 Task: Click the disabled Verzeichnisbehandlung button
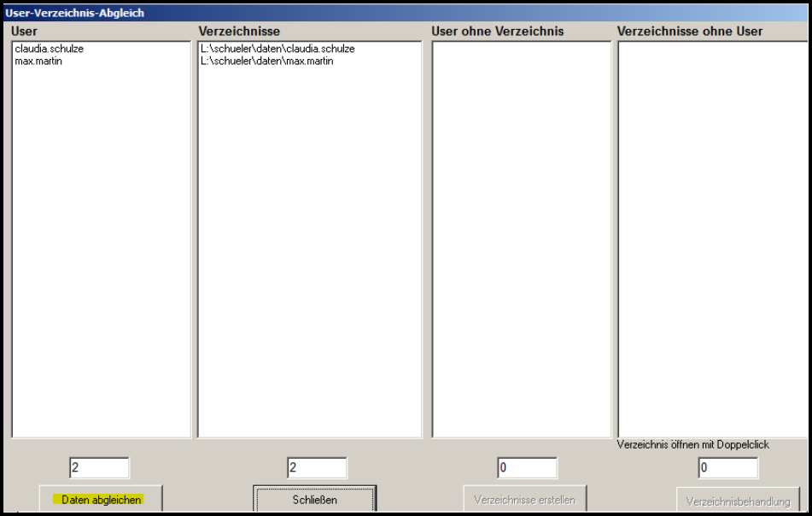738,501
